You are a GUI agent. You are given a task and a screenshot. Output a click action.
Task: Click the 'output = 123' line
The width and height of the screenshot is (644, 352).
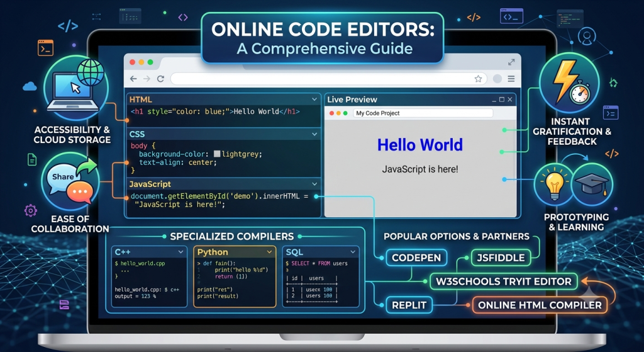(x=135, y=297)
